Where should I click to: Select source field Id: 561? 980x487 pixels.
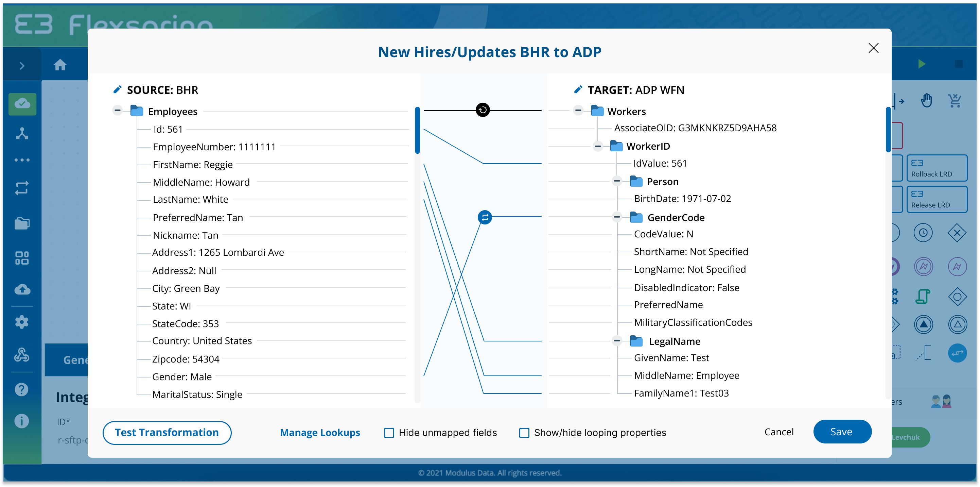pyautogui.click(x=168, y=129)
